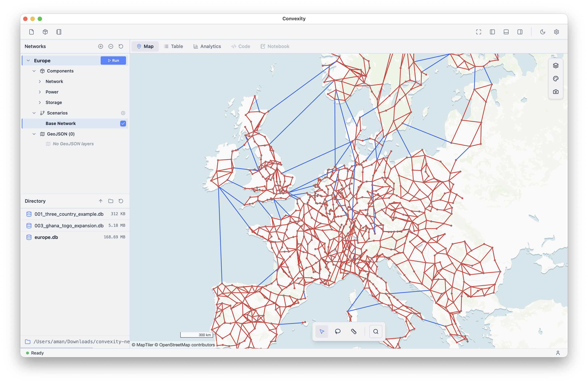This screenshot has width=588, height=384.
Task: Open the map layers panel icon
Action: coord(556,66)
